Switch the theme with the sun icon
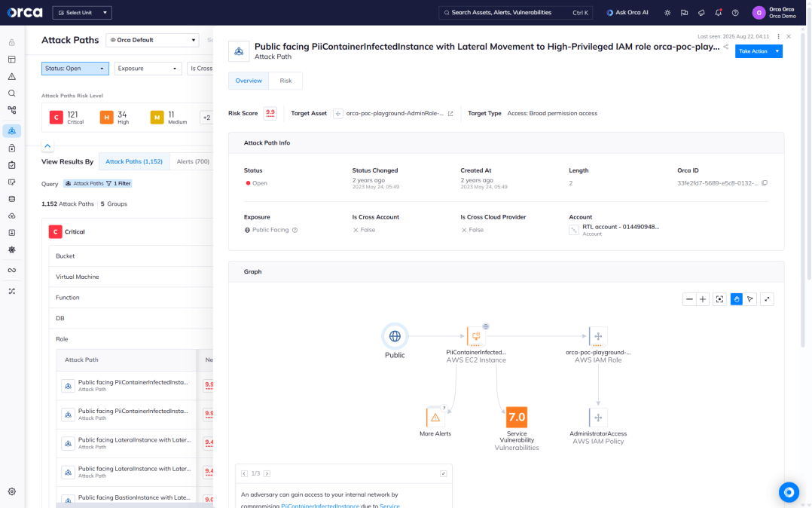The width and height of the screenshot is (812, 508). point(667,13)
